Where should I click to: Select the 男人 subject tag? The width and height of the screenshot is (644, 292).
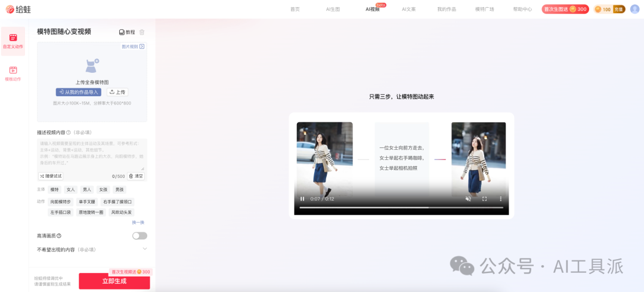point(87,190)
